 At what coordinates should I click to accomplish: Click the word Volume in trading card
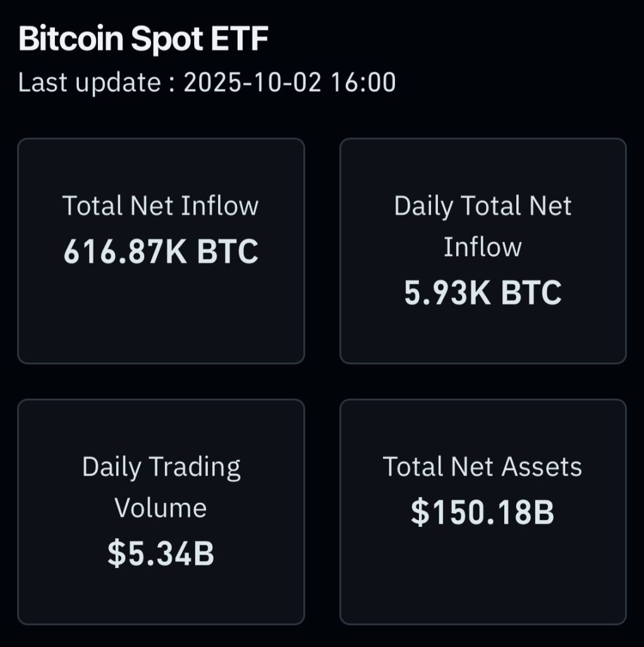(161, 509)
